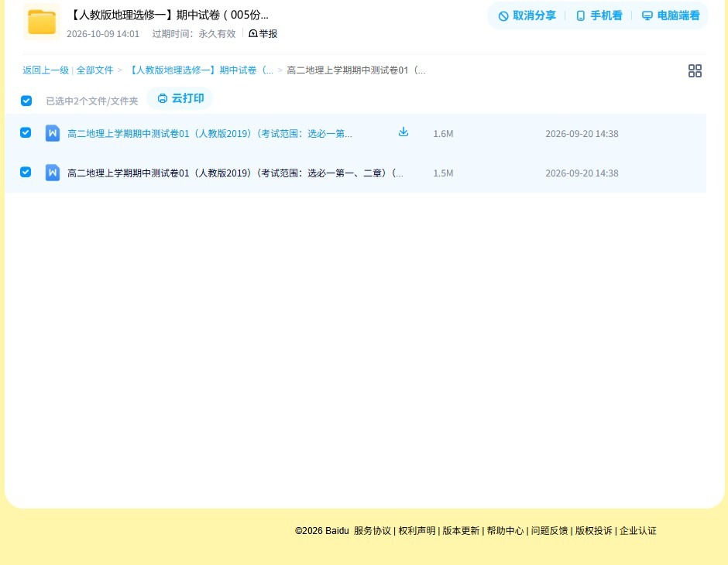Open the 1.5M 高二地理上学期期中测试卷01 file name
The image size is (728, 565).
(x=235, y=173)
